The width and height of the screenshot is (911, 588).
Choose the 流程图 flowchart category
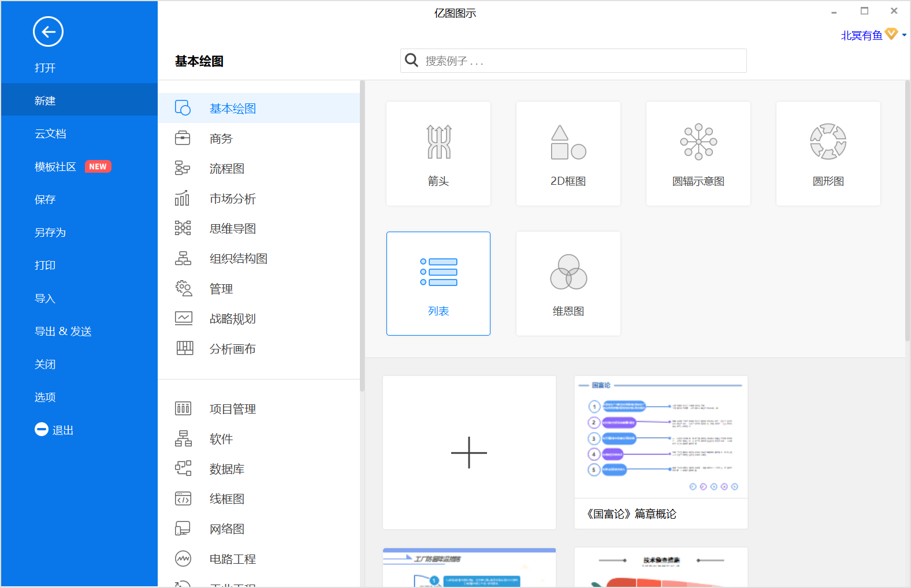(x=226, y=169)
